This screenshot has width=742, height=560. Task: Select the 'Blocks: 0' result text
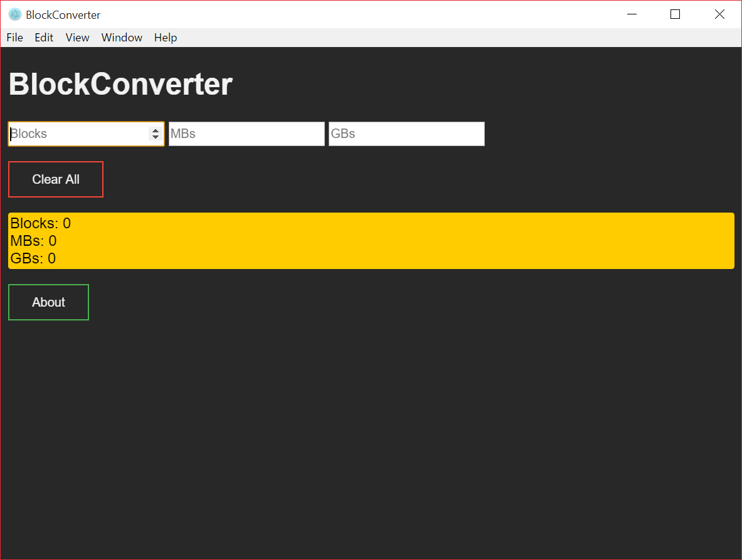(41, 223)
